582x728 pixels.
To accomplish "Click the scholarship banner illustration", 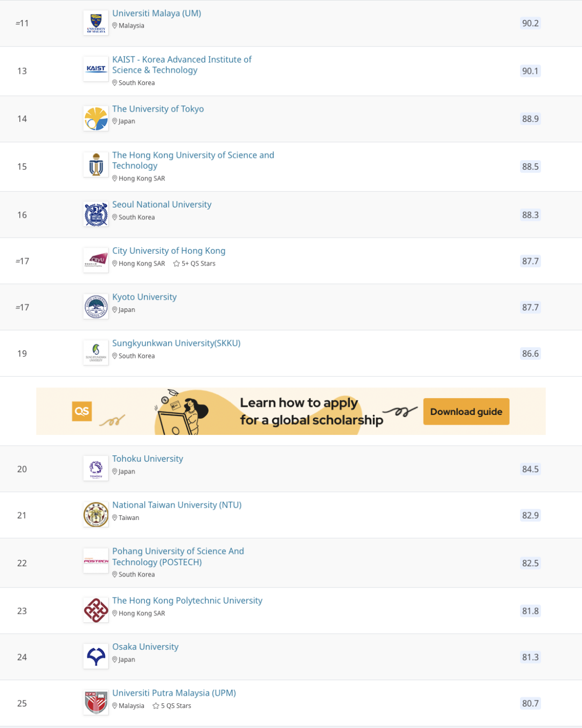I will coord(182,412).
